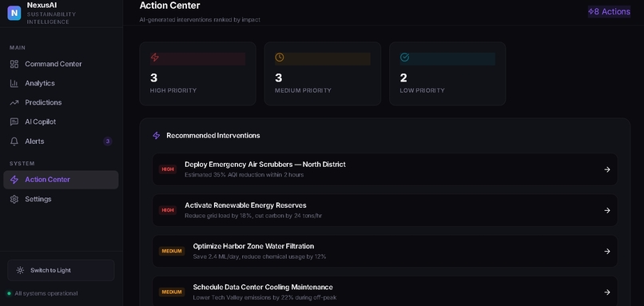
Task: Click the checkmark icon on Low Priority card
Action: 404,57
